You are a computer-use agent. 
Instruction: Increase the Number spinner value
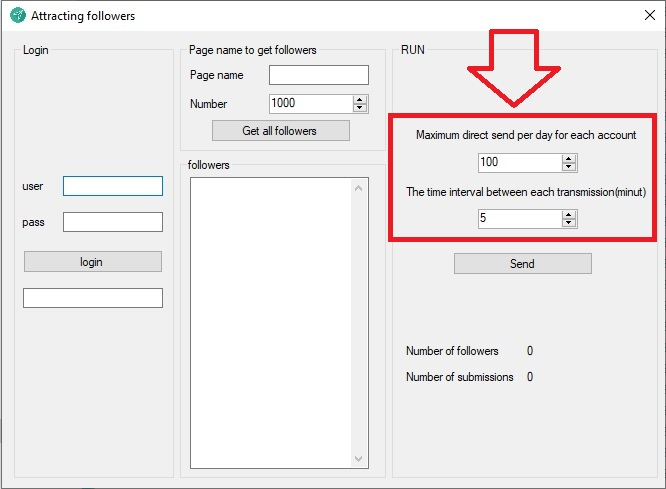(360, 99)
